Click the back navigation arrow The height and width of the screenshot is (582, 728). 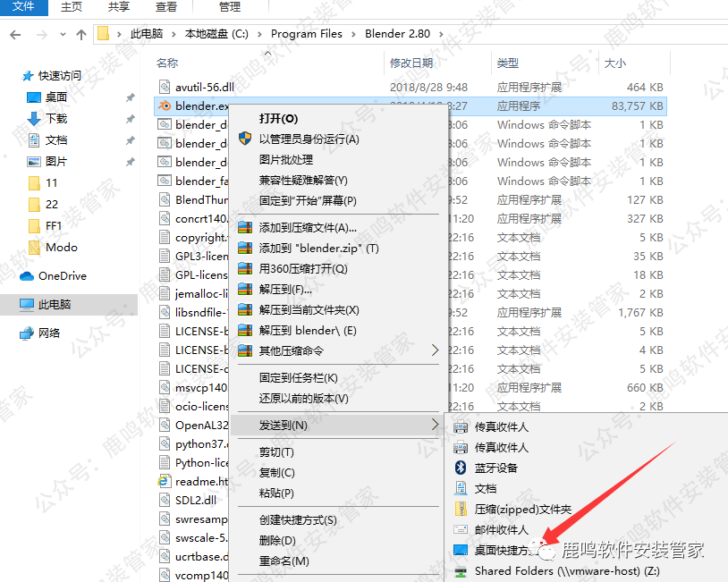14,33
